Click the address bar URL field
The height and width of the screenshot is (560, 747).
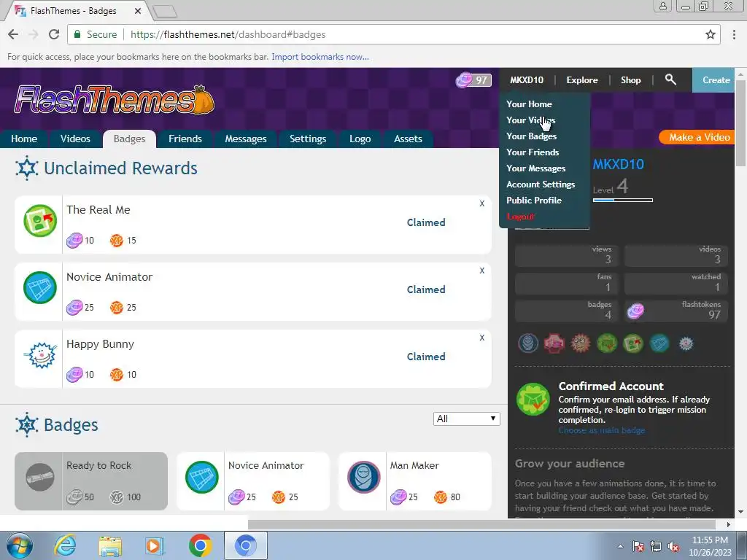coord(395,34)
